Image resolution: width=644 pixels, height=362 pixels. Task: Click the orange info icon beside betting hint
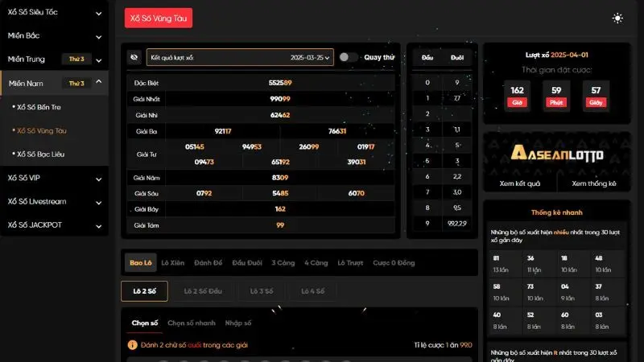(x=133, y=344)
